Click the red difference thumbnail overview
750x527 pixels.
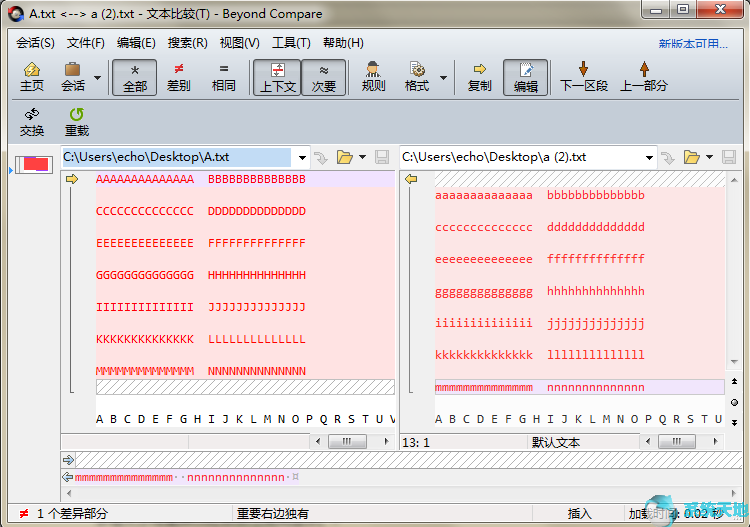[x=34, y=165]
